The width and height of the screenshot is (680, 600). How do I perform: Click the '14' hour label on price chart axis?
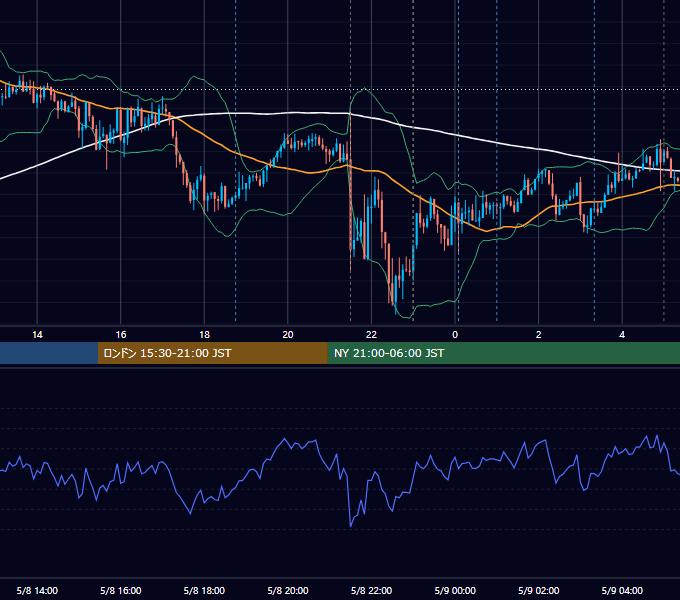pyautogui.click(x=37, y=335)
